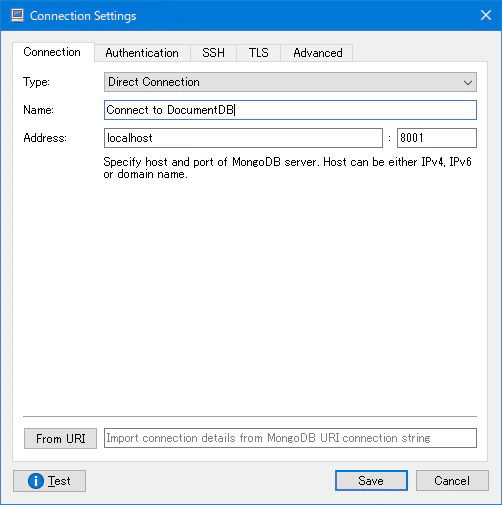Save the connection settings
Viewport: 502px width, 505px height.
coord(371,481)
